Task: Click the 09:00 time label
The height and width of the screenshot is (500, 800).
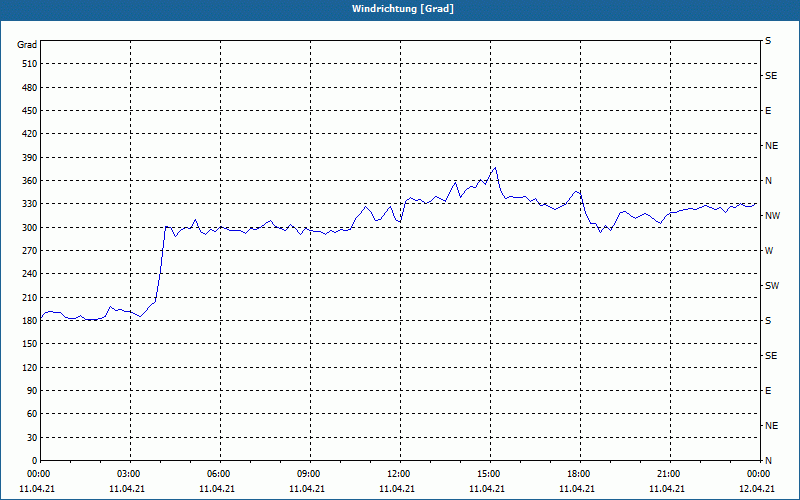Action: pyautogui.click(x=310, y=474)
